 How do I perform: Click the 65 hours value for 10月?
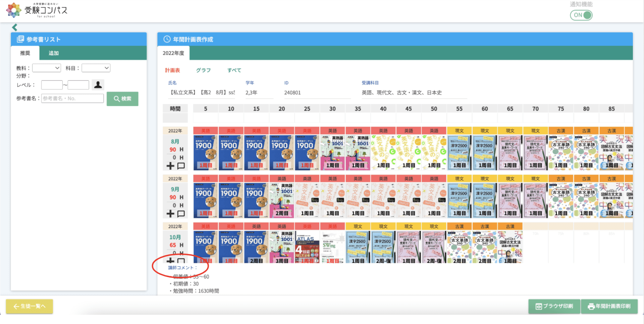coord(173,245)
